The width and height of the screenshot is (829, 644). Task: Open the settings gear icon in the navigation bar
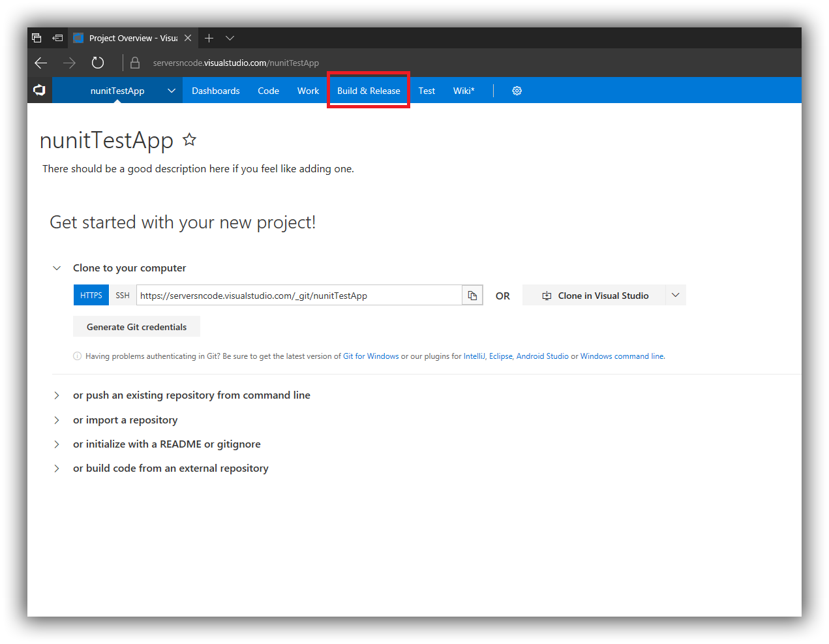coord(517,91)
